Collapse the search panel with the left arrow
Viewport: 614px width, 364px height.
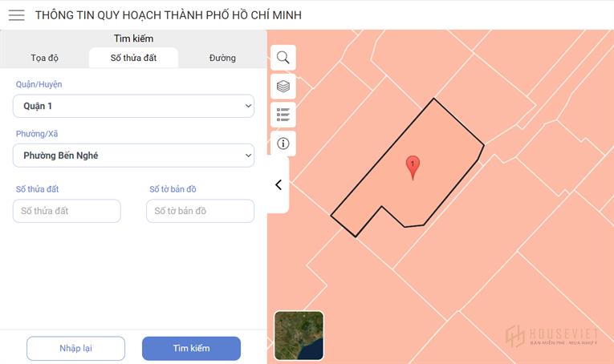pyautogui.click(x=279, y=184)
